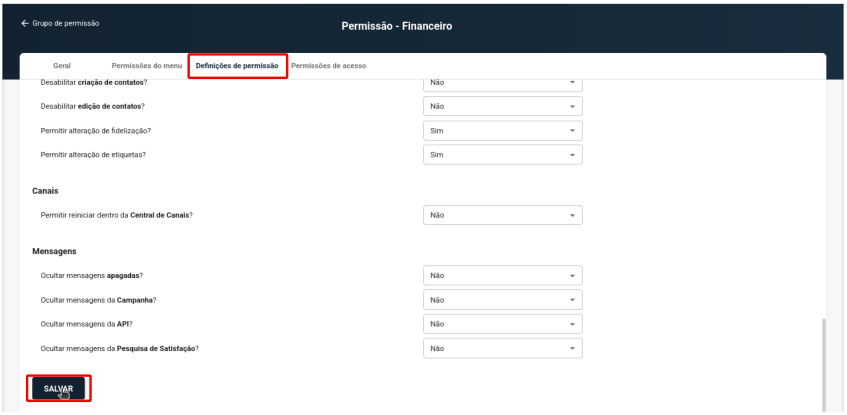
Task: Expand the Pesquisa de Satisfação select box
Action: pos(503,349)
